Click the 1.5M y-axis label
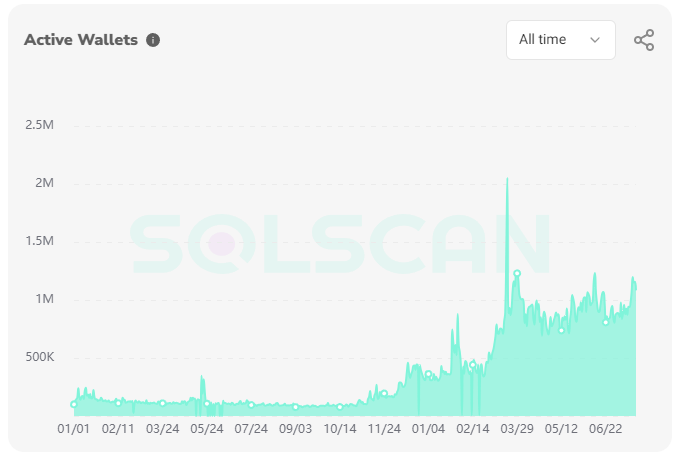Viewport: 679px width, 459px height. click(x=39, y=241)
